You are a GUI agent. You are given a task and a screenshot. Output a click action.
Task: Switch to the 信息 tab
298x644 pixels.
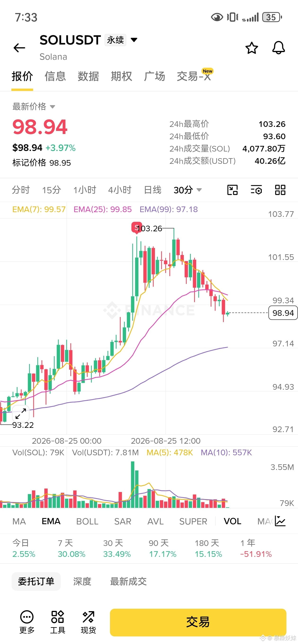(55, 76)
